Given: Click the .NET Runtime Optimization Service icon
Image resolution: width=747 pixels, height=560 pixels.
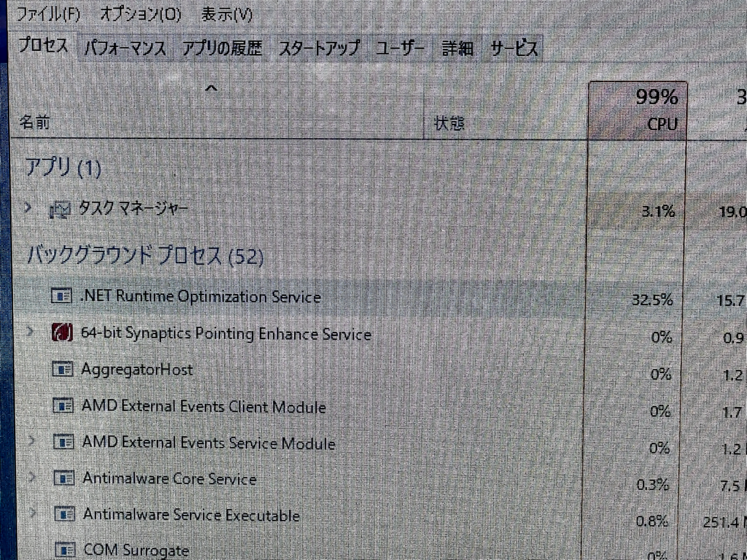Looking at the screenshot, I should coord(62,296).
